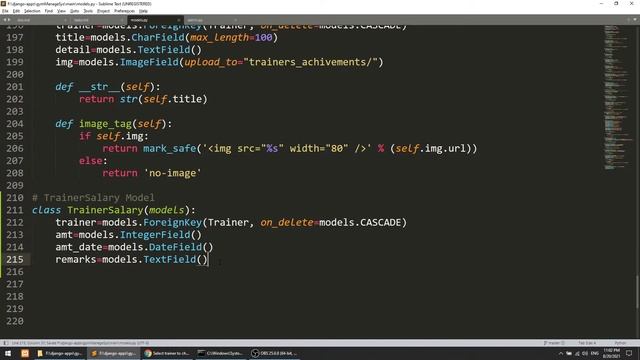This screenshot has height=360, width=640.
Task: Change the Python syntax in status bar
Action: tap(620, 343)
